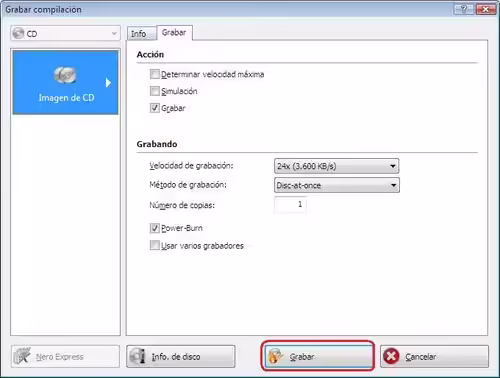Enable Determinar velocidad máxima checkbox
Image resolution: width=500 pixels, height=378 pixels.
point(155,74)
